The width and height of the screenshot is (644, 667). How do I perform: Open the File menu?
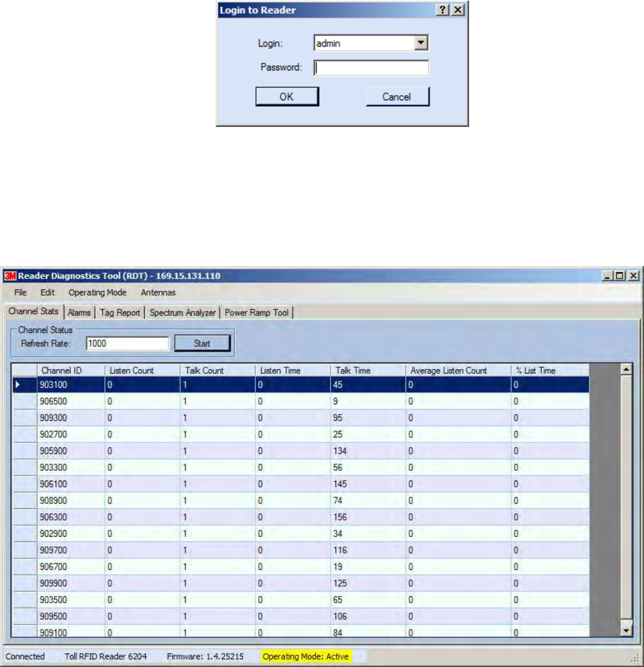pos(20,292)
